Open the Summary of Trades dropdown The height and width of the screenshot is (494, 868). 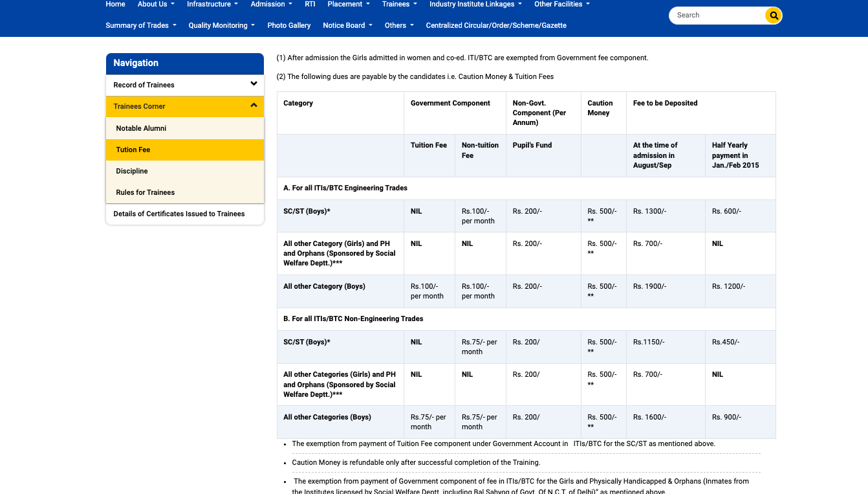coord(140,25)
